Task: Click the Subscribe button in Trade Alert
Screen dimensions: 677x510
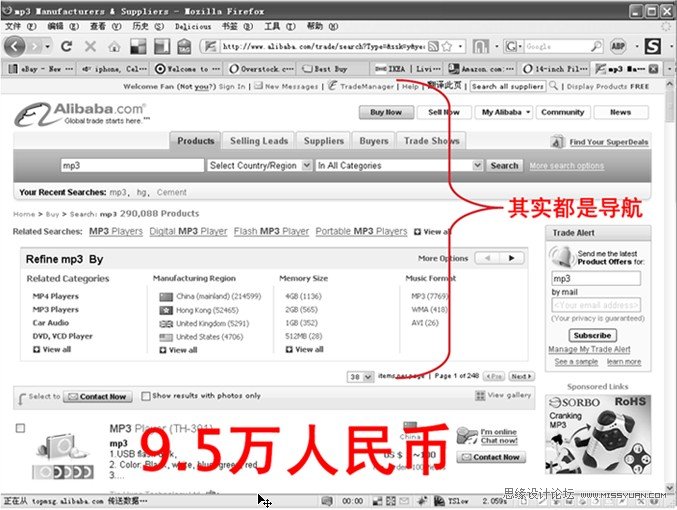Action: point(592,335)
